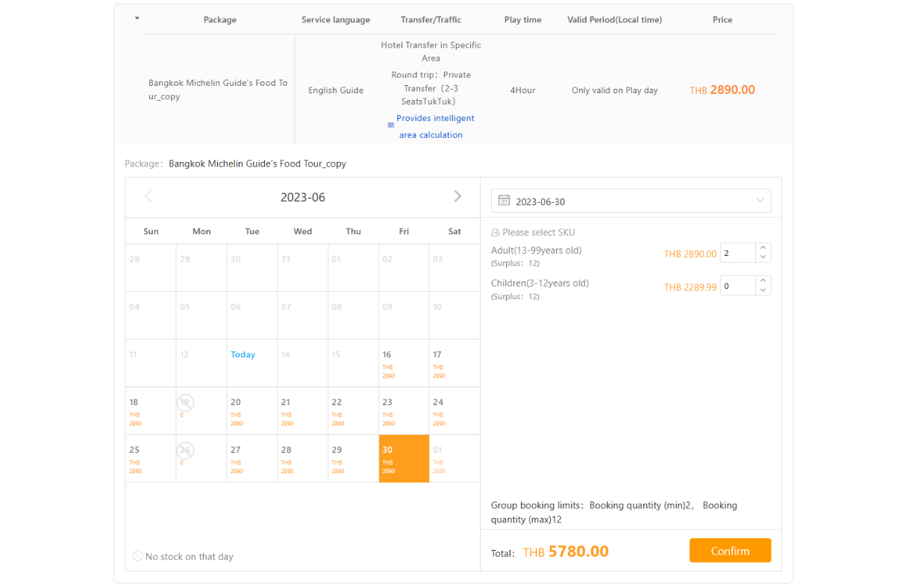Choose June 27 calendar date
Image resolution: width=900 pixels, height=588 pixels.
tap(251, 458)
